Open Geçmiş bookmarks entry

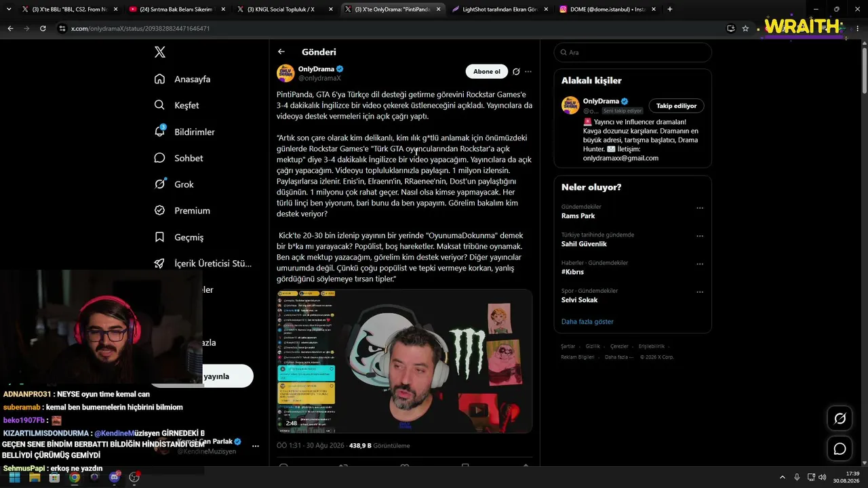pos(179,237)
